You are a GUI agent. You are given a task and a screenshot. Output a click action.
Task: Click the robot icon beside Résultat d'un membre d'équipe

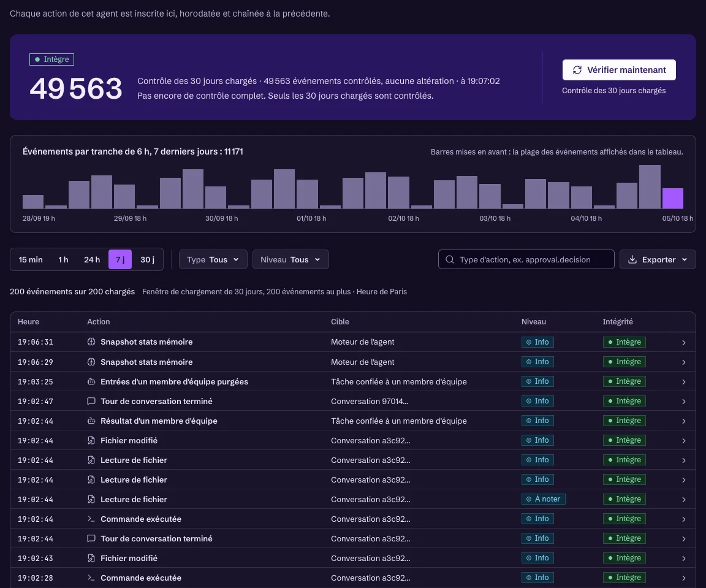(91, 421)
